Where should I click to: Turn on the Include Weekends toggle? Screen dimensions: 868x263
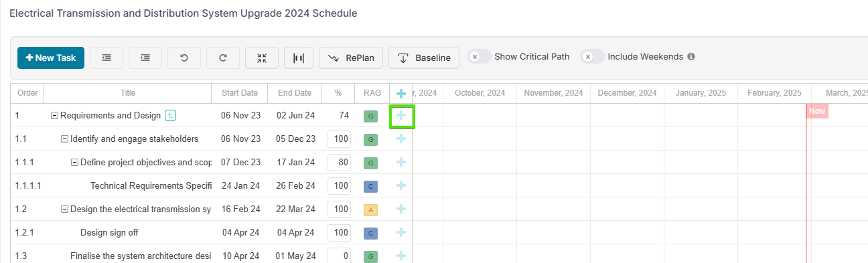pos(592,57)
